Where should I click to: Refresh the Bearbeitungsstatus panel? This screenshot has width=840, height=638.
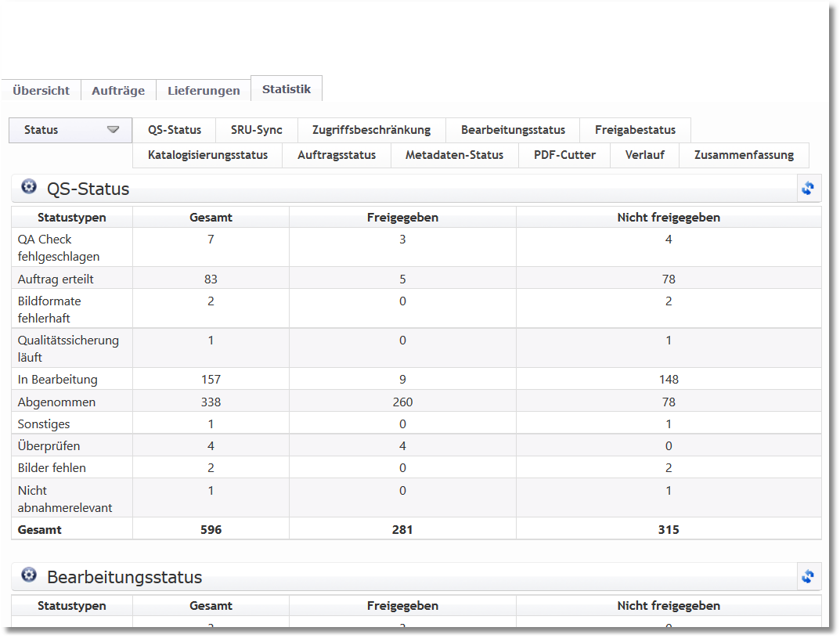808,577
